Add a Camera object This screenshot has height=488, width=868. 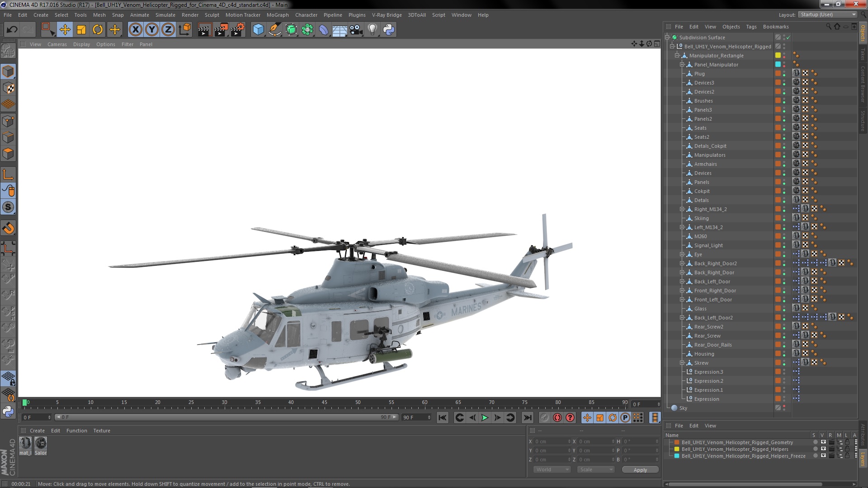356,30
